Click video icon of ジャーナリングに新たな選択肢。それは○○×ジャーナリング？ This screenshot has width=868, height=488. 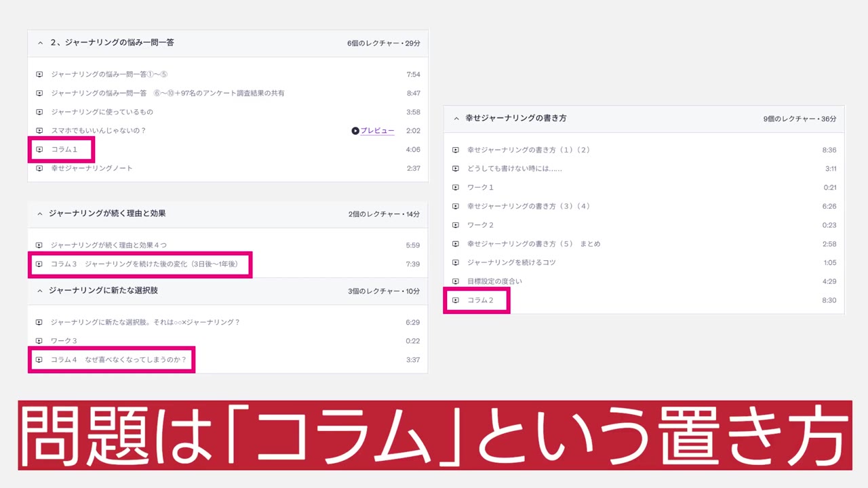39,323
